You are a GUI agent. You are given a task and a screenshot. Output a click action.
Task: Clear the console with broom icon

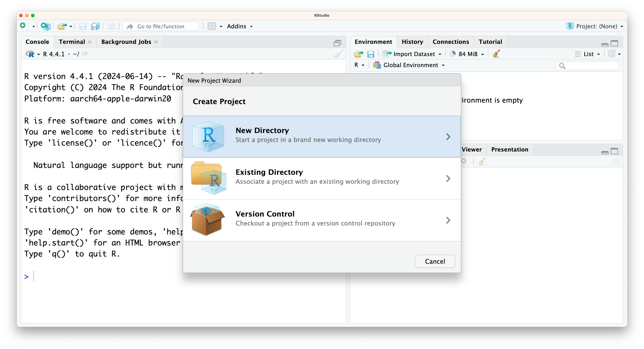tap(338, 54)
